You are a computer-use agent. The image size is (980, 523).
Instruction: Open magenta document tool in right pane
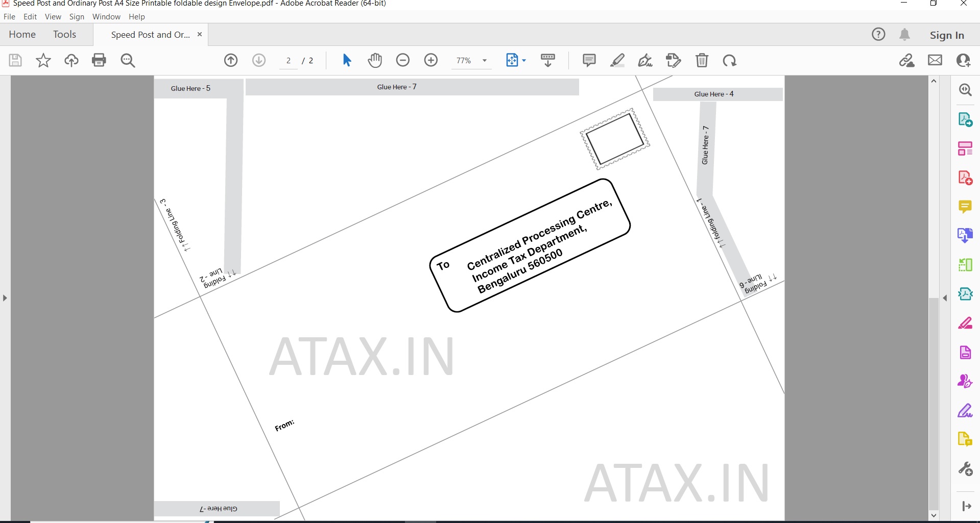[965, 352]
